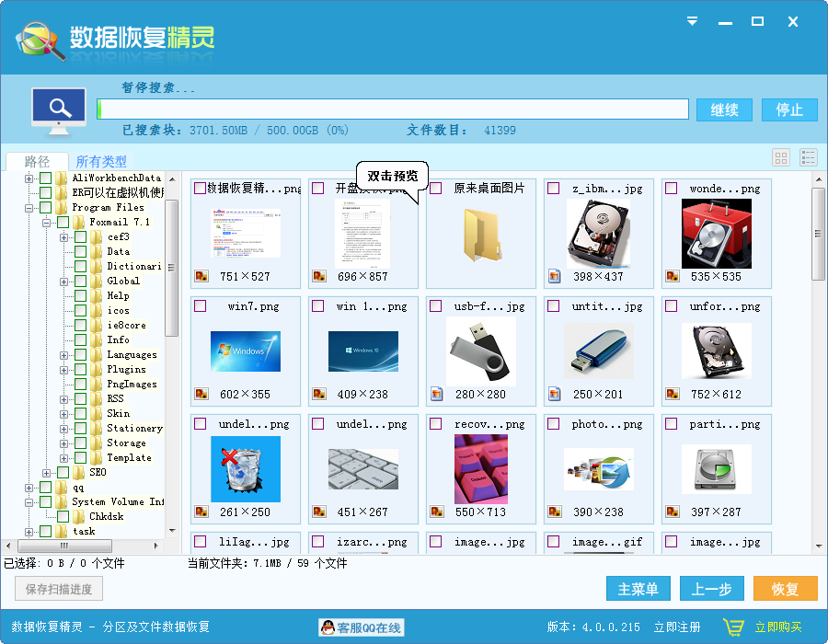Click the 主菜单 main menu button
The height and width of the screenshot is (644, 828).
coord(638,589)
